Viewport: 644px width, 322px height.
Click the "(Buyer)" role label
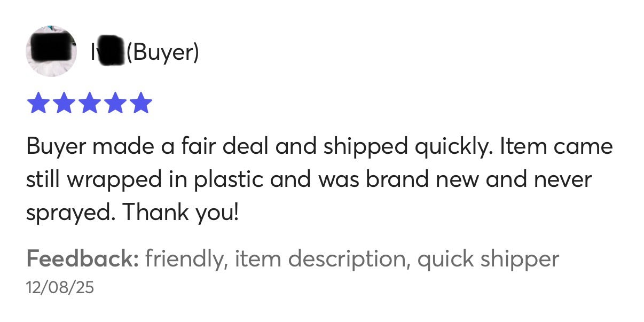coord(163,52)
